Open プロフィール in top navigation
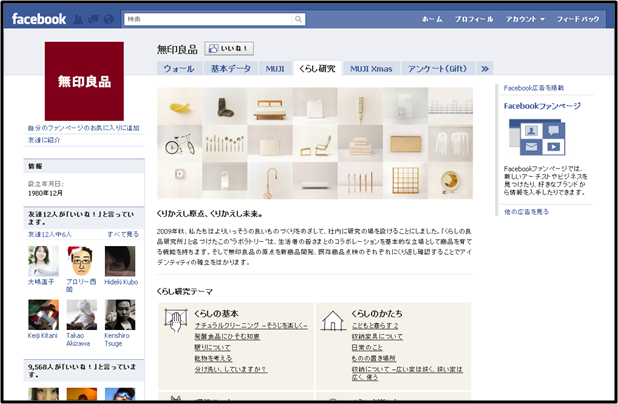Screen dimensions: 618x404 pyautogui.click(x=474, y=19)
